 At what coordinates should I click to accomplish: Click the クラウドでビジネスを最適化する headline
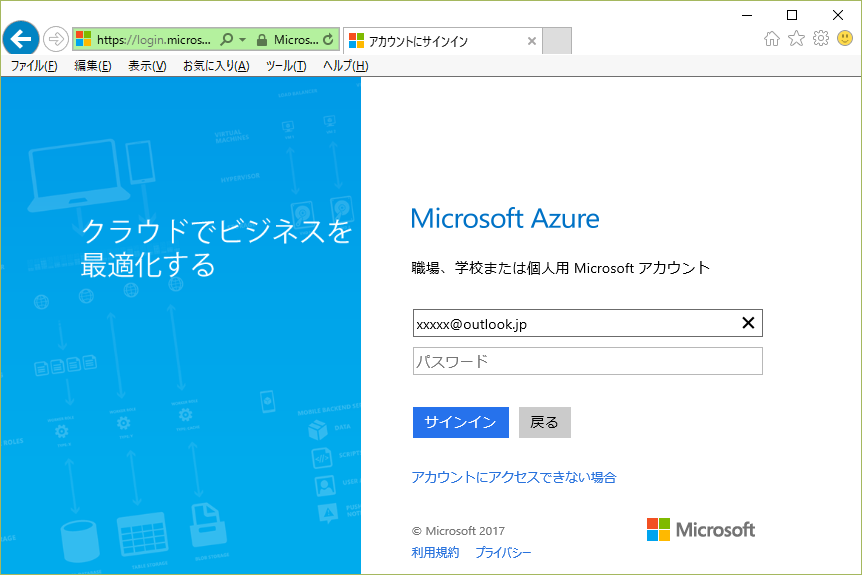point(216,247)
